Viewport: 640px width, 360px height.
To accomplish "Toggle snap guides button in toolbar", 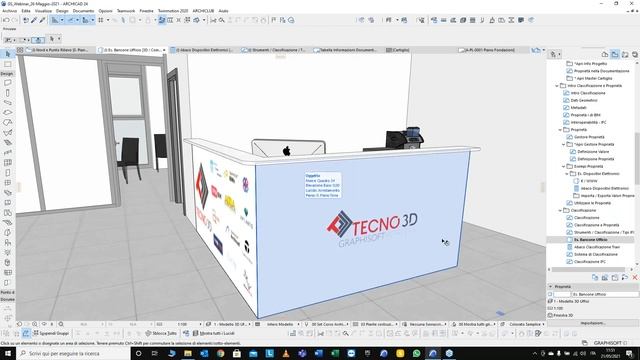I will 71,20.
